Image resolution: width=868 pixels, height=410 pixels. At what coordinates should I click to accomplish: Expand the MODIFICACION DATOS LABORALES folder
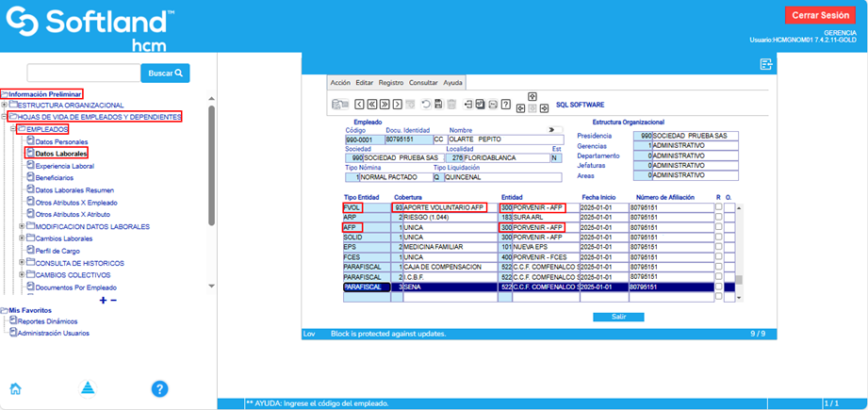[x=21, y=226]
